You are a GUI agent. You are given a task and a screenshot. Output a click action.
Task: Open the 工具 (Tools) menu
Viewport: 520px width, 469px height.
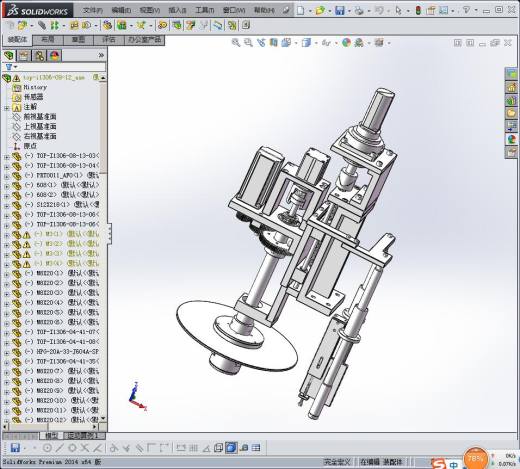pyautogui.click(x=204, y=10)
